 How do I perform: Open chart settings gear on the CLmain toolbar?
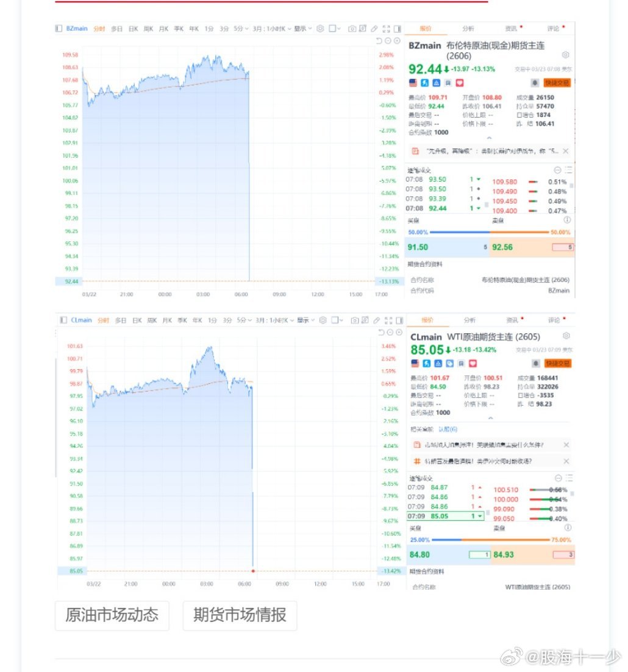pos(323,320)
